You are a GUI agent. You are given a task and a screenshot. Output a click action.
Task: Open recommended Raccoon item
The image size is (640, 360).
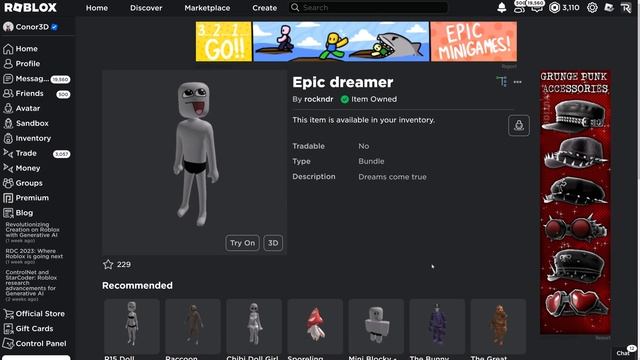tap(193, 329)
